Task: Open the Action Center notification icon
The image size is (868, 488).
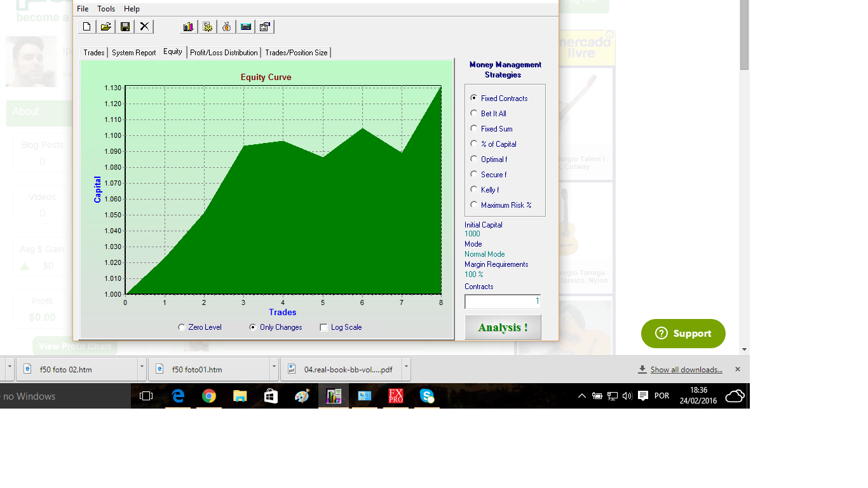Action: (643, 396)
